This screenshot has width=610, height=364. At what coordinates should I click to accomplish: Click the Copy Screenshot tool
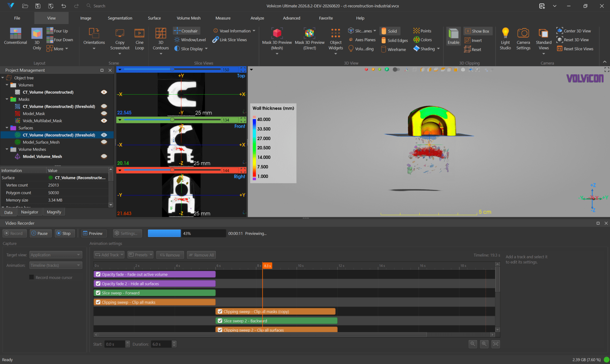coord(120,39)
